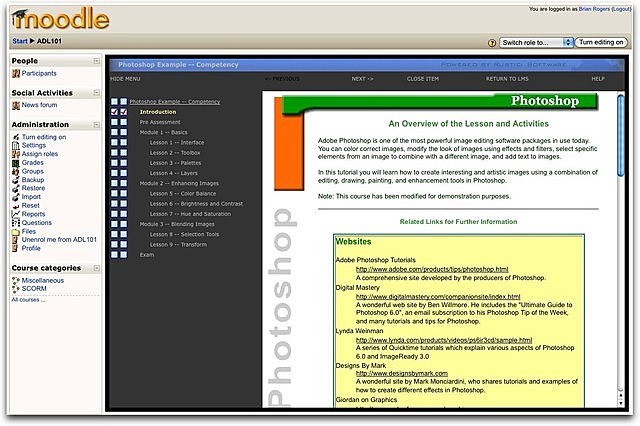Click the Settings icon in Administration
640x426 pixels.
click(x=16, y=146)
